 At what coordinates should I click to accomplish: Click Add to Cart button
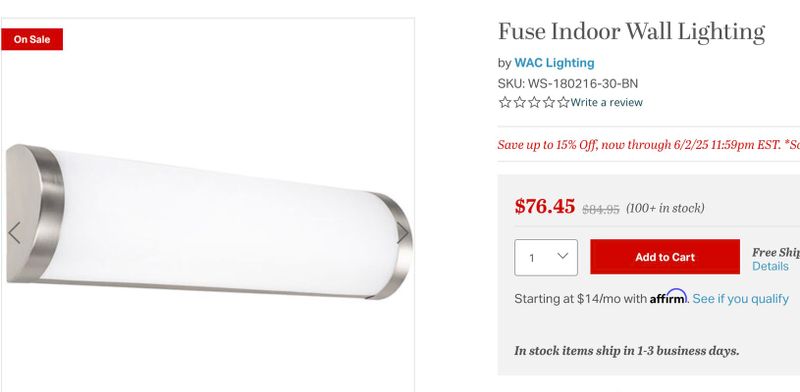(x=665, y=257)
